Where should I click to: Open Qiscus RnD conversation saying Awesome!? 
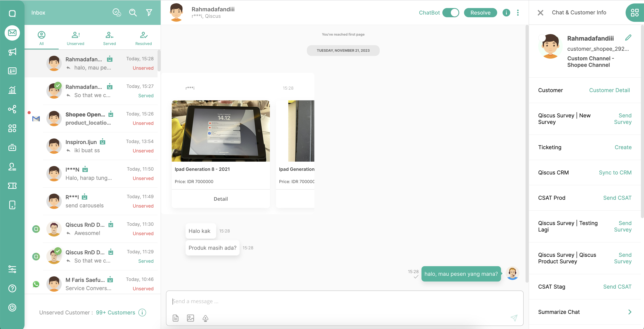pyautogui.click(x=91, y=229)
